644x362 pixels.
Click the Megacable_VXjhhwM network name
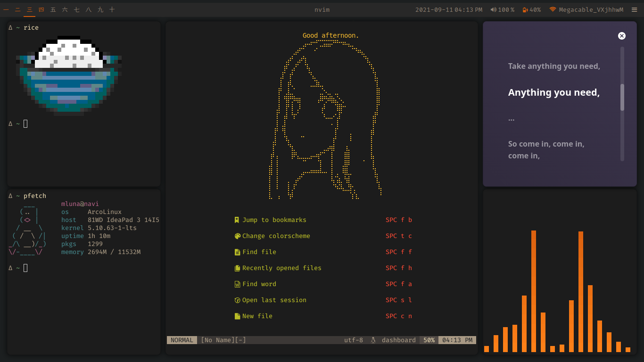pyautogui.click(x=591, y=9)
